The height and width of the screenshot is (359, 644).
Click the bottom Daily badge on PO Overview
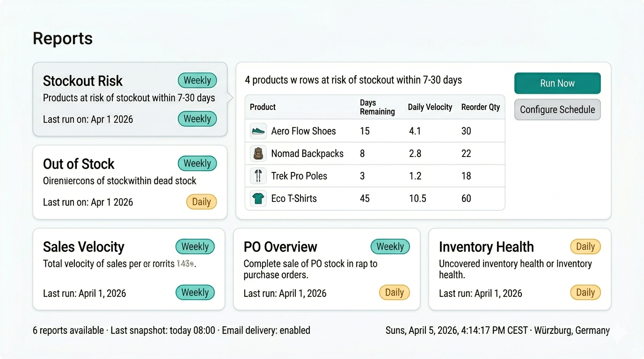[x=394, y=293]
